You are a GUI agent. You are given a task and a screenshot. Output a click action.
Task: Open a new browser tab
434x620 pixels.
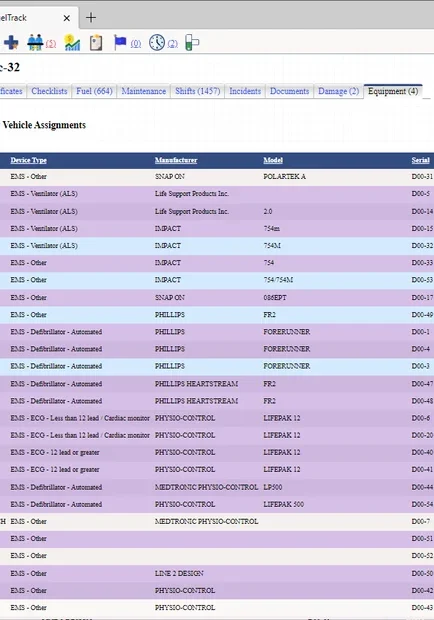pos(91,17)
